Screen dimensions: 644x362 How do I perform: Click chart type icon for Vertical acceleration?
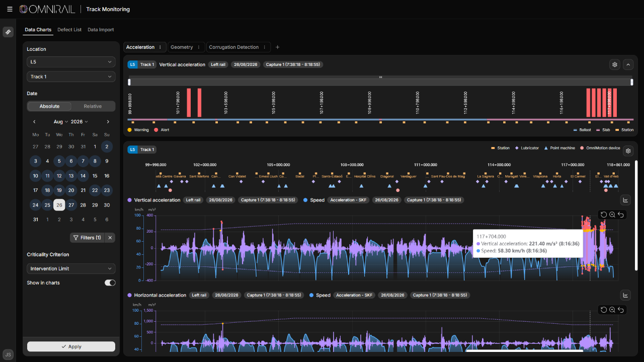(x=625, y=200)
